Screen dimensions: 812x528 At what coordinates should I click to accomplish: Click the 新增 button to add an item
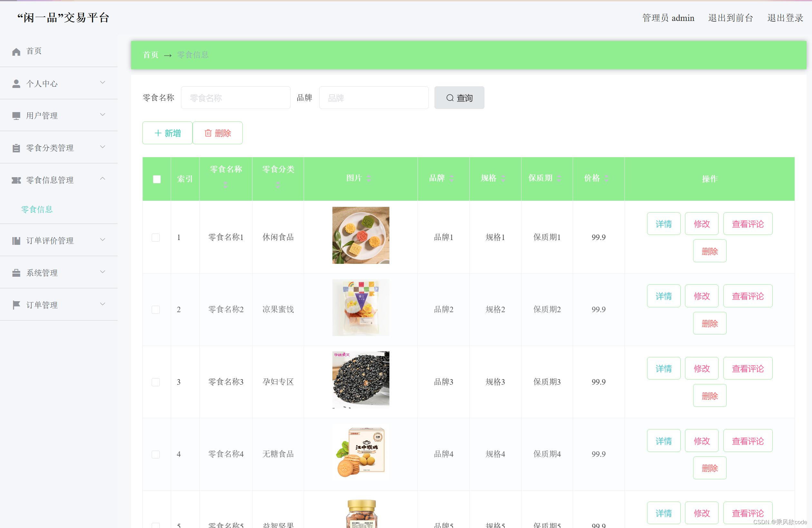point(167,133)
